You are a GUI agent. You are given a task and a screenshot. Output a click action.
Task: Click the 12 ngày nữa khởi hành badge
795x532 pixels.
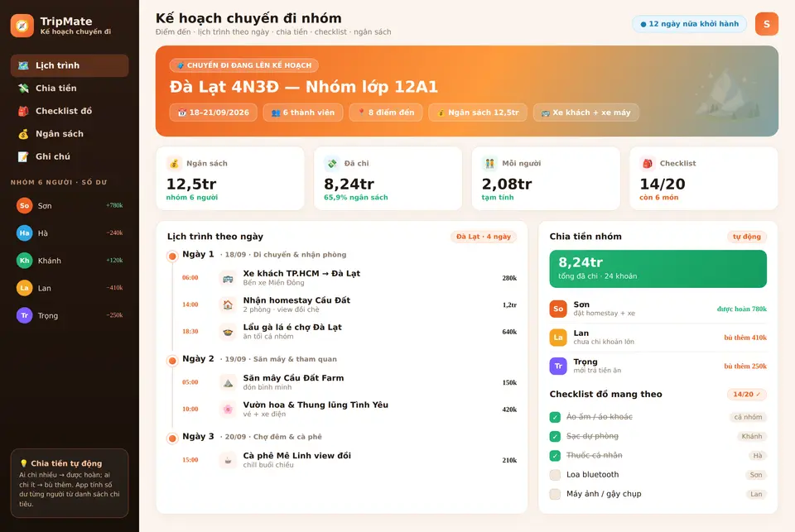(x=690, y=24)
